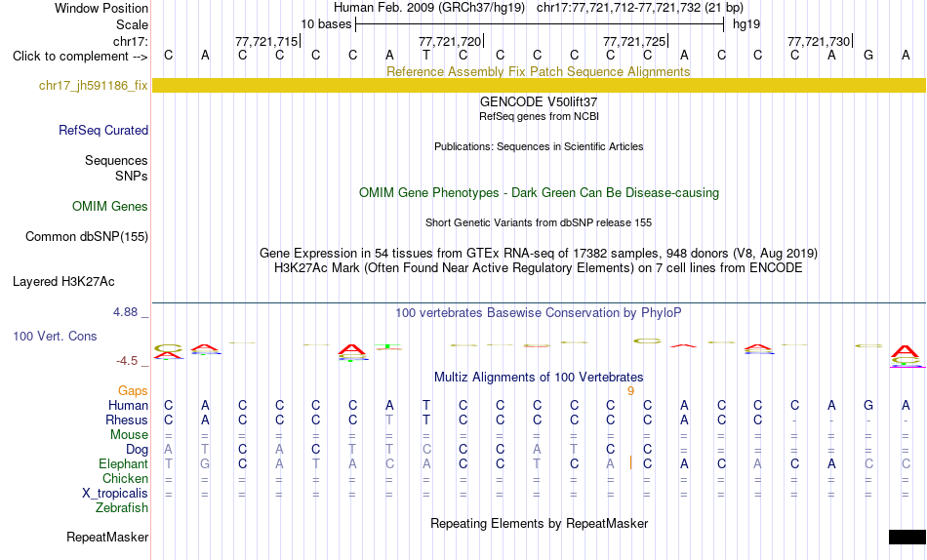
Task: Click the yellow chr17_jh591186_fix alignment bar
Action: pyautogui.click(x=539, y=86)
